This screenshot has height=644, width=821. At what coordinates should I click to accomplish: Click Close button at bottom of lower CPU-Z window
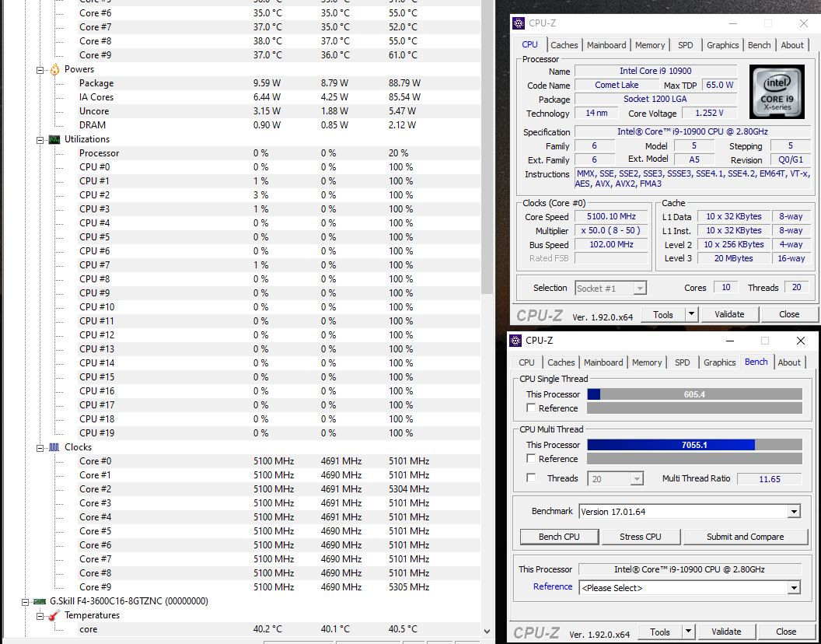click(x=786, y=632)
